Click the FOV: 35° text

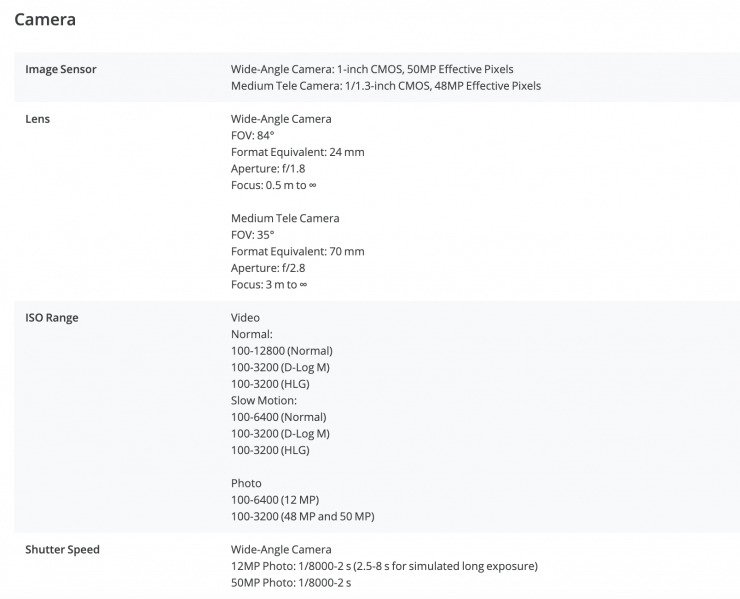252,235
